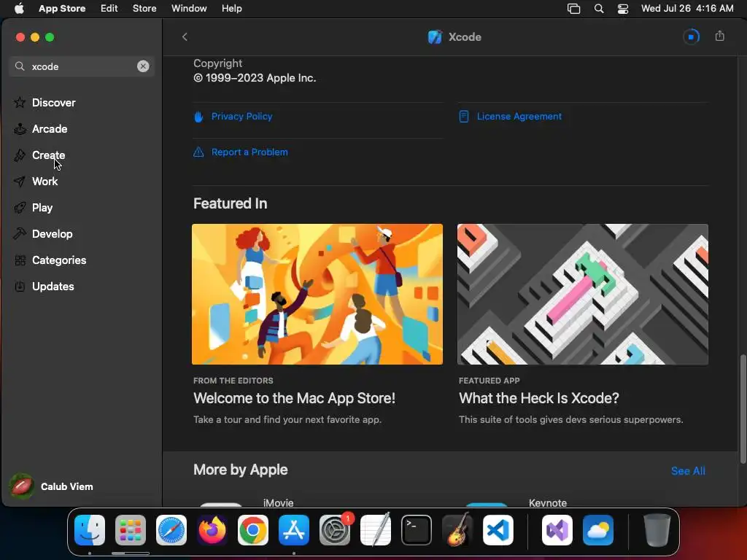Screen dimensions: 747x560
Task: Open the Help menu
Action: [231, 9]
